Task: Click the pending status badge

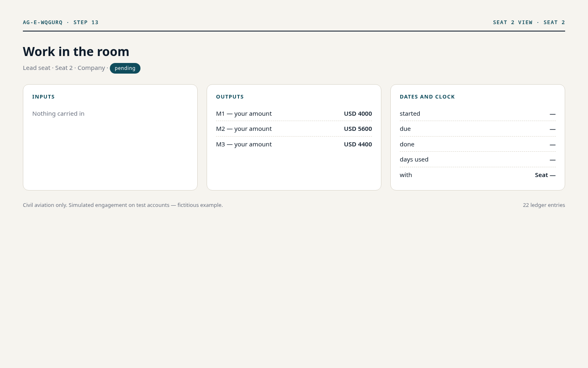Action: coord(125,68)
